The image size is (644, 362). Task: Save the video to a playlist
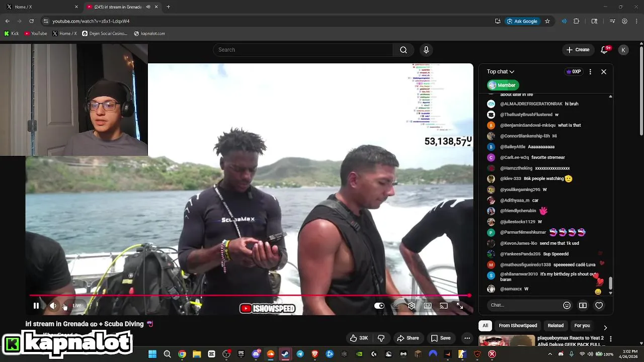[x=441, y=338]
